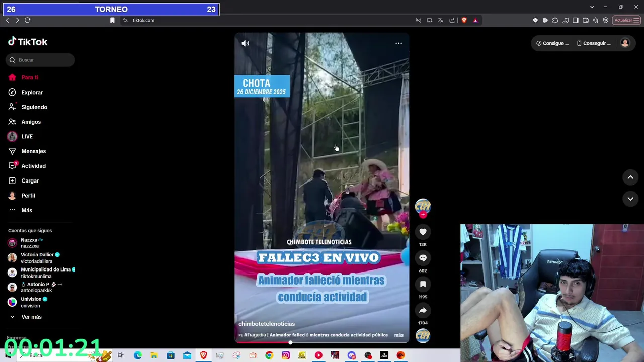Open the Brave browser taskbar icon
The width and height of the screenshot is (644, 362).
point(203,355)
